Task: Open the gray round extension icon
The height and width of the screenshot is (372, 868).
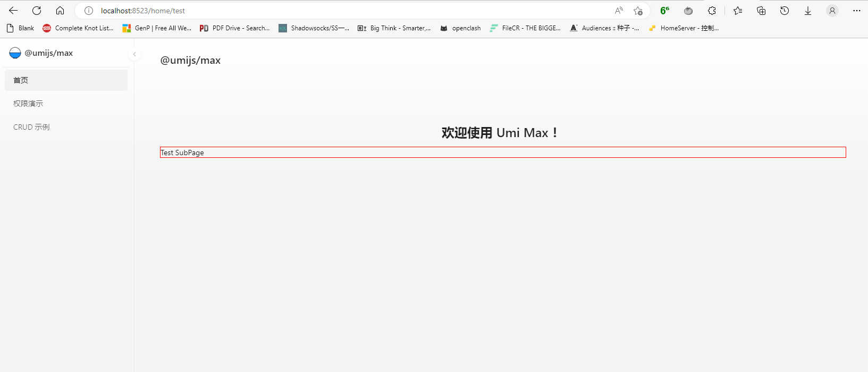Action: coord(688,11)
